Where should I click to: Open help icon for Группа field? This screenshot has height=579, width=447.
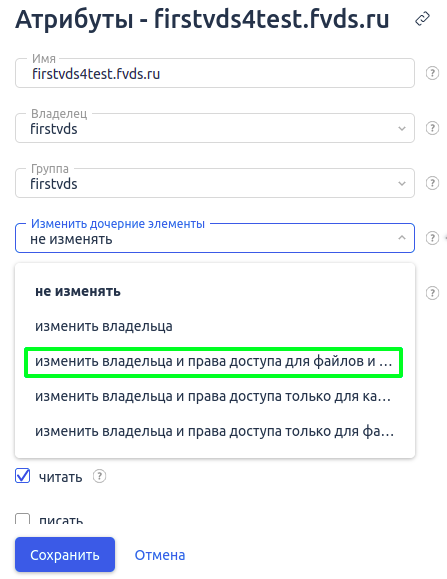click(432, 183)
